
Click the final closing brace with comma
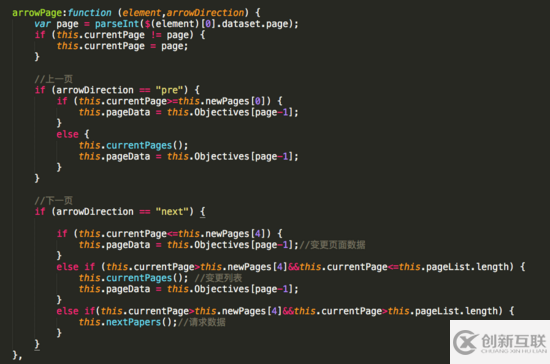[17, 355]
